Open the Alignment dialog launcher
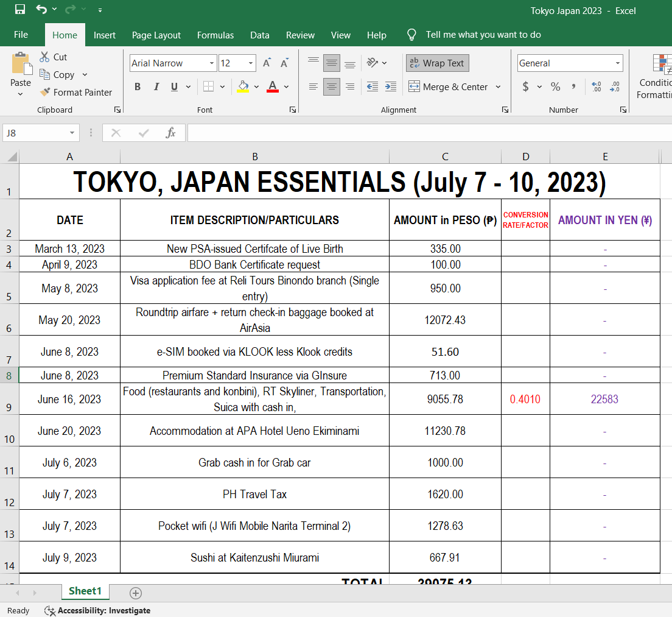The height and width of the screenshot is (617, 672). coord(505,110)
